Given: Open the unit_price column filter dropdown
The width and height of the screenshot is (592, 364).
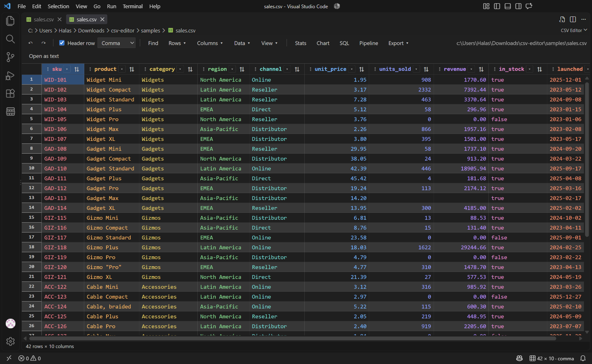Looking at the screenshot, I should pyautogui.click(x=351, y=69).
